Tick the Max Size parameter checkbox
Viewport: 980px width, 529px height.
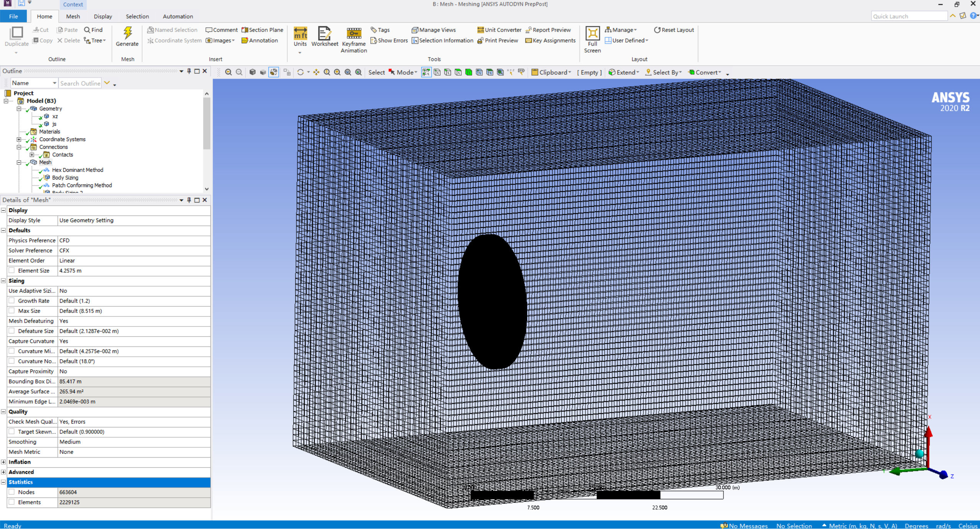[12, 311]
